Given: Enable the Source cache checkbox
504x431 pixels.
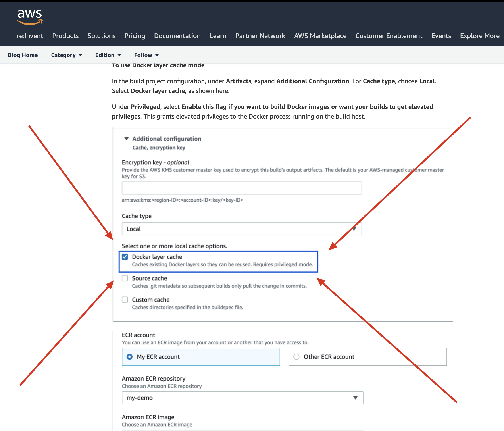Looking at the screenshot, I should tap(125, 278).
